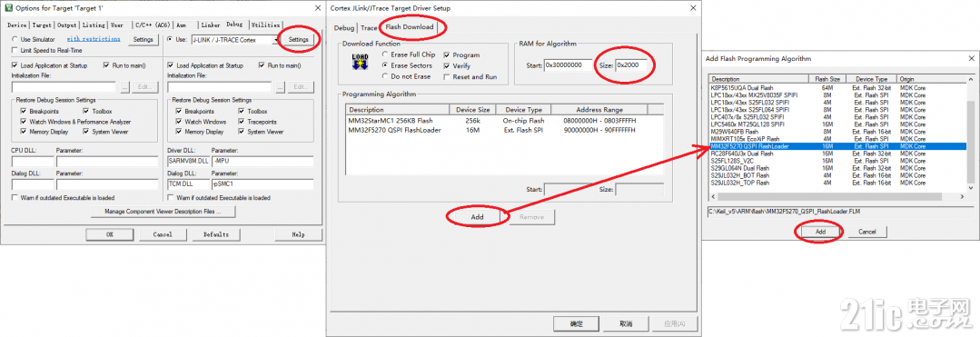Click the 取消 button in Driver Setup
This screenshot has height=337, width=980.
tap(626, 324)
